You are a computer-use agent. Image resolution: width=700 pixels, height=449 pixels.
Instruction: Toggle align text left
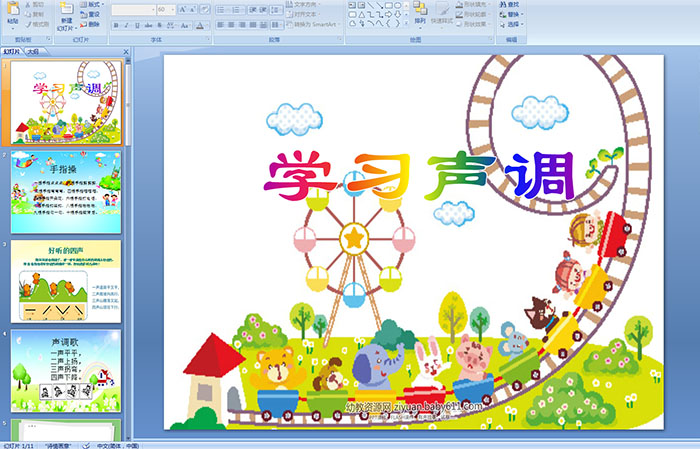click(221, 25)
